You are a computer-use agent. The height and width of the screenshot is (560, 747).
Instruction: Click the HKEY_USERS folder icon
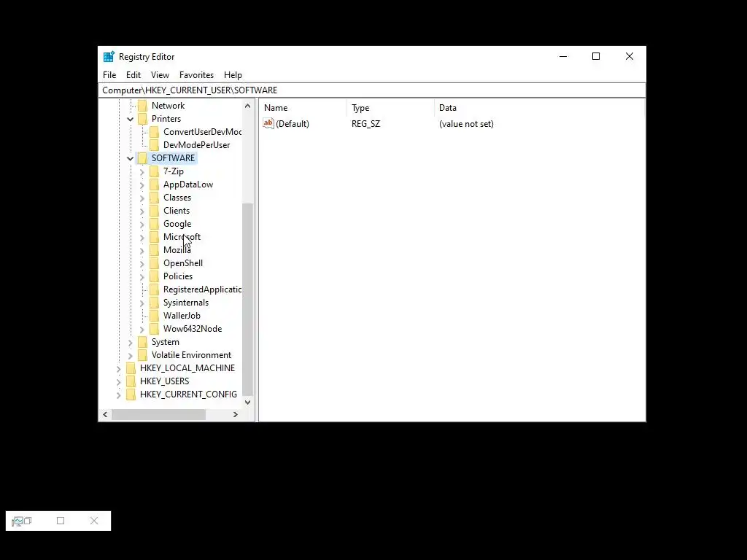tap(131, 381)
